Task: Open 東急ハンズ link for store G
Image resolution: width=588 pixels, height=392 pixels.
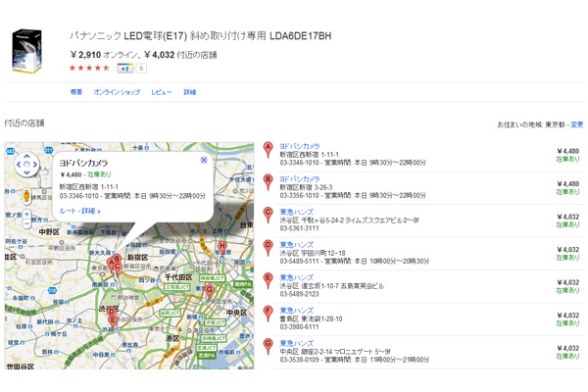Action: (297, 339)
